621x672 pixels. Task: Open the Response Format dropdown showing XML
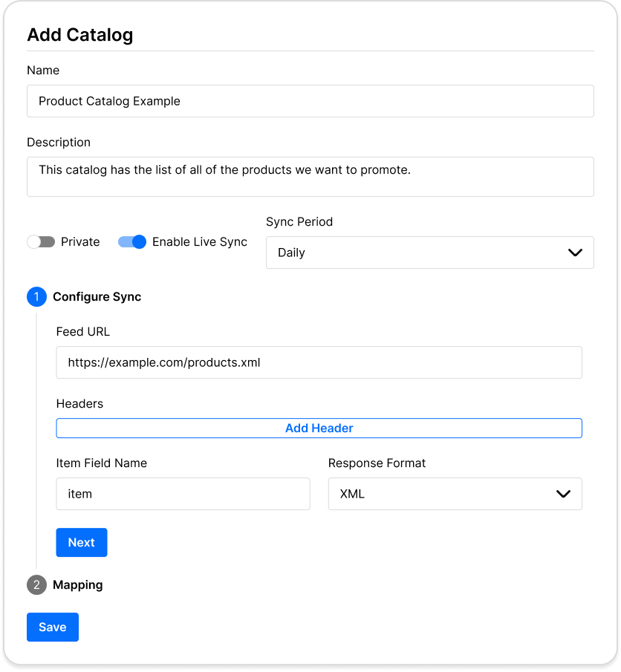point(455,494)
